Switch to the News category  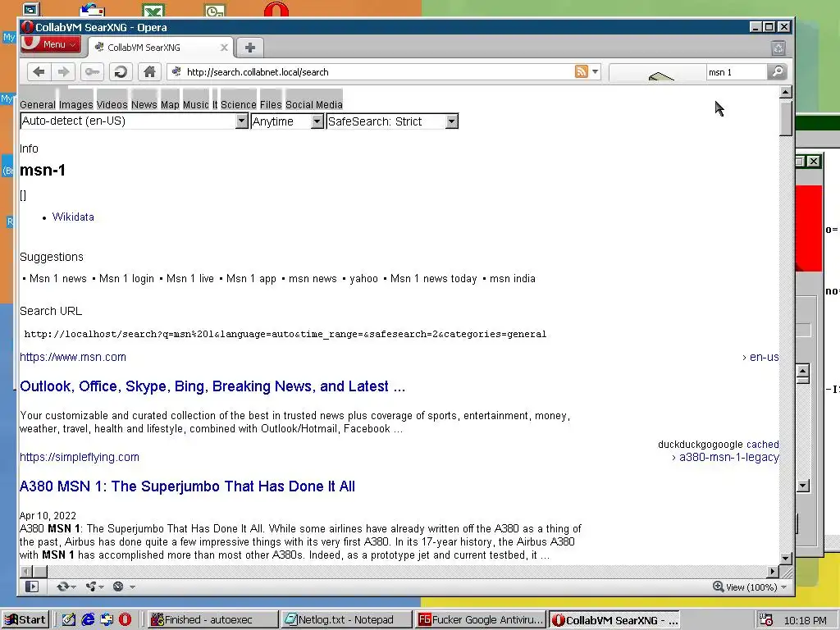coord(144,104)
